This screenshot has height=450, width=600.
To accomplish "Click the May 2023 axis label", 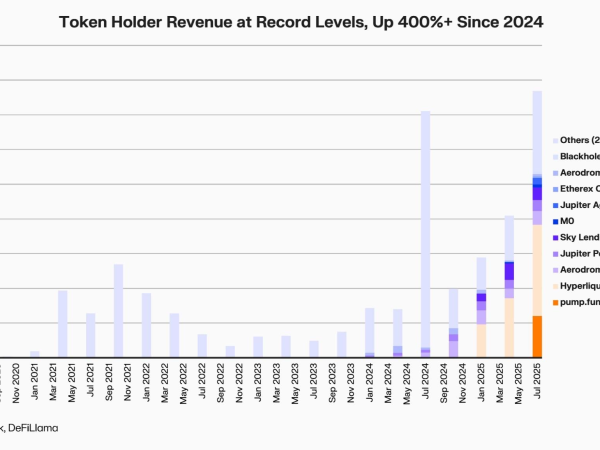I will [x=295, y=383].
